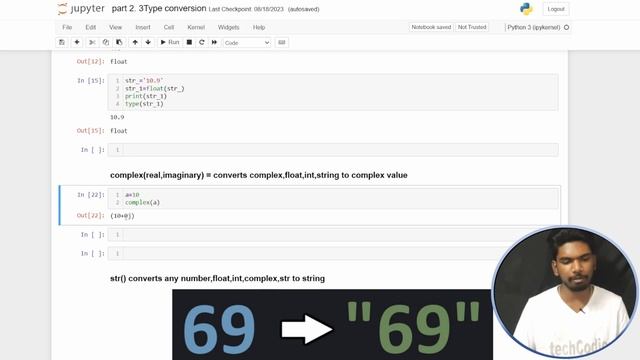The image size is (640, 360).
Task: Click the Python logo icon
Action: pyautogui.click(x=526, y=9)
